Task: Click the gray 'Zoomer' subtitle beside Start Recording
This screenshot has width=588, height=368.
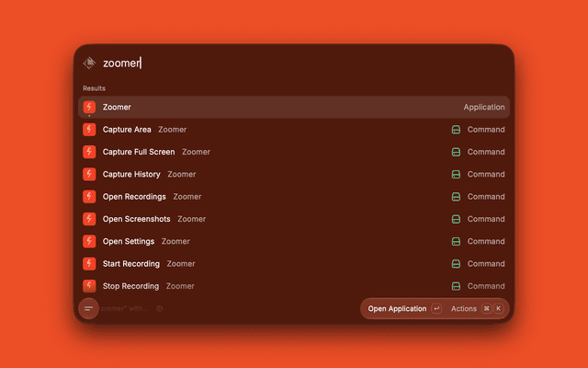Action: point(181,264)
